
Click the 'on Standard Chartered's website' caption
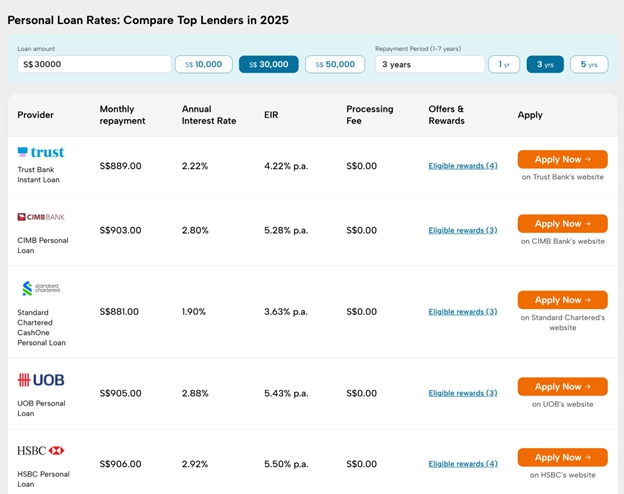[563, 322]
